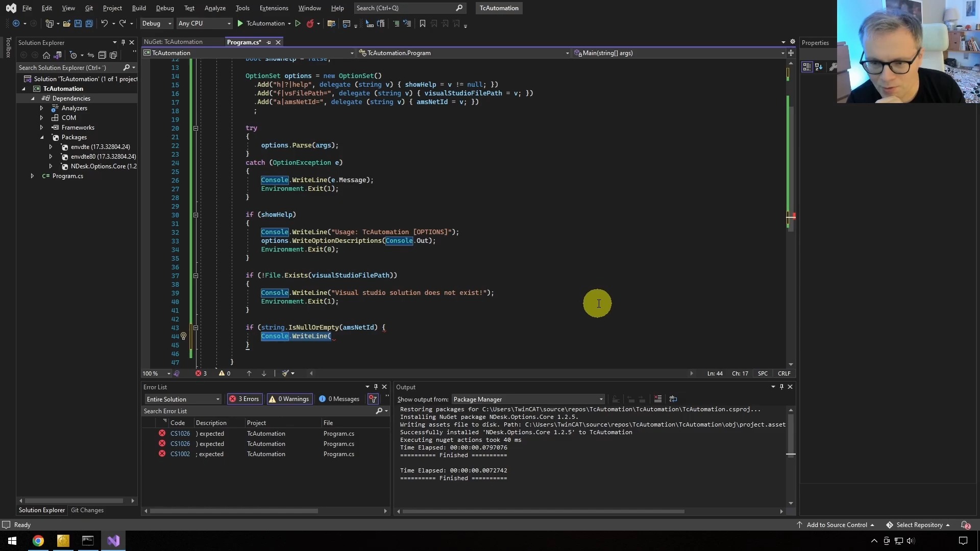Start debugging with the TcAutomation run button

[x=261, y=23]
